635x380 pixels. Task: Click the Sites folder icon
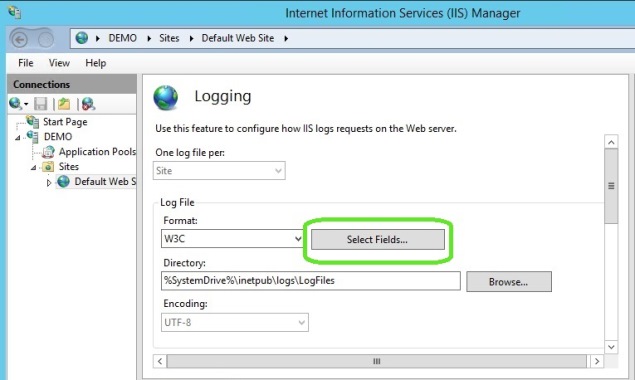point(48,167)
